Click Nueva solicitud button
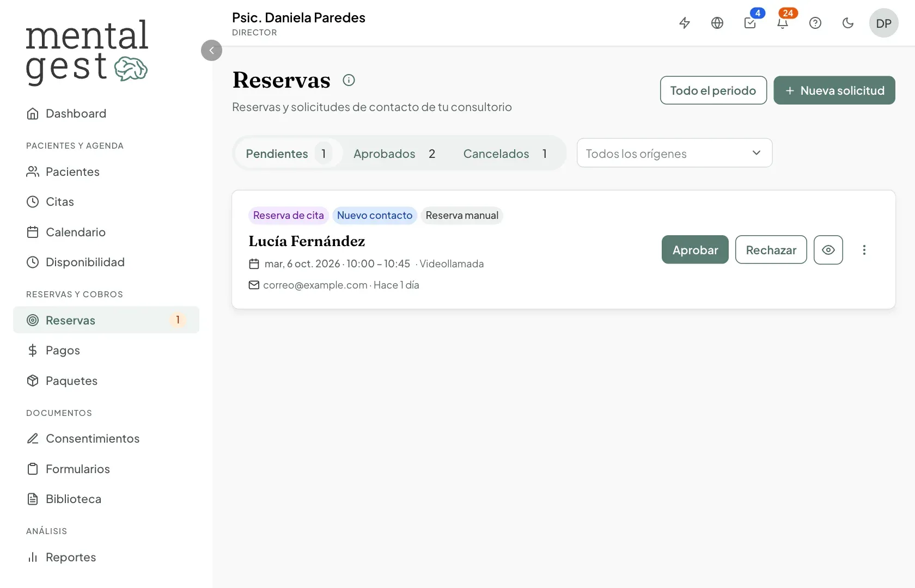This screenshot has height=588, width=915. coord(834,90)
